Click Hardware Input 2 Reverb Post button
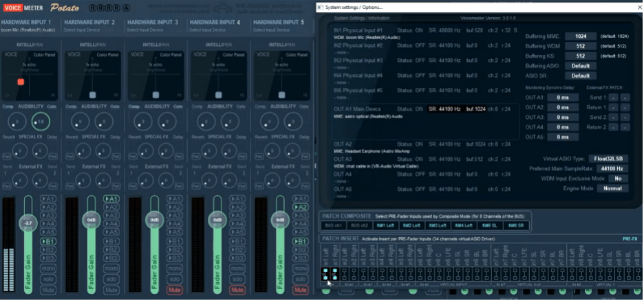This screenshot has height=301, width=644. [69, 157]
